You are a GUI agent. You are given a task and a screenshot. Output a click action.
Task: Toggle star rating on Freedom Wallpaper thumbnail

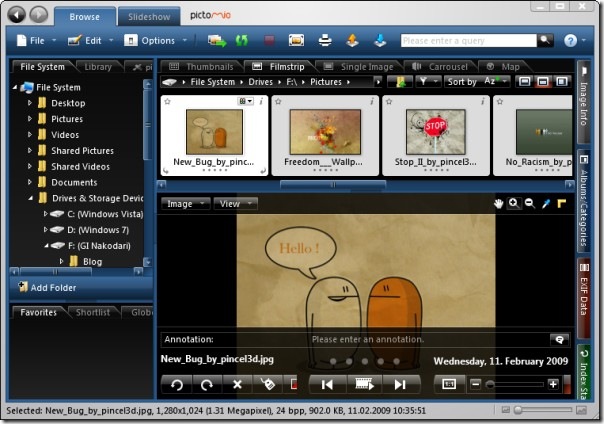click(x=279, y=102)
